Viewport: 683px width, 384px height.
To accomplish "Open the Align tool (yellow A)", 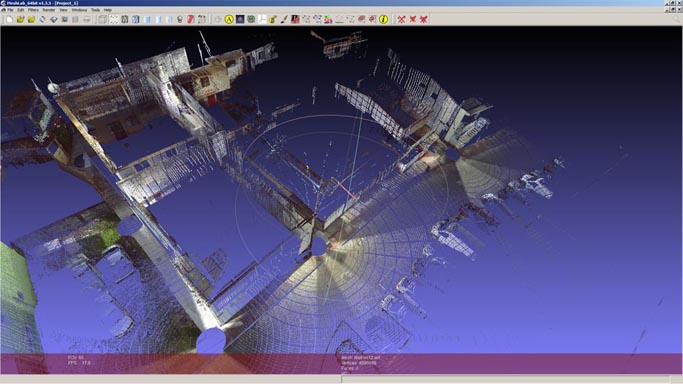I will click(x=229, y=19).
